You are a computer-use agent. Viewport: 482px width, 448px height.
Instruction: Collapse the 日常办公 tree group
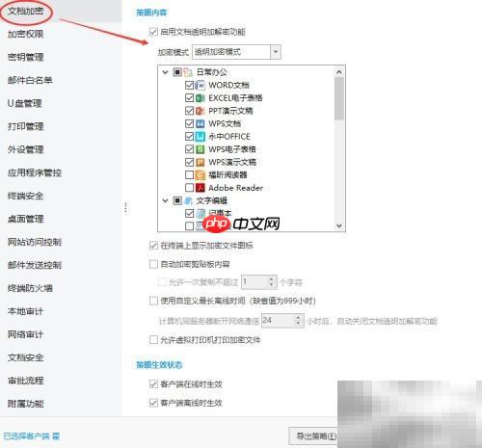click(x=165, y=72)
